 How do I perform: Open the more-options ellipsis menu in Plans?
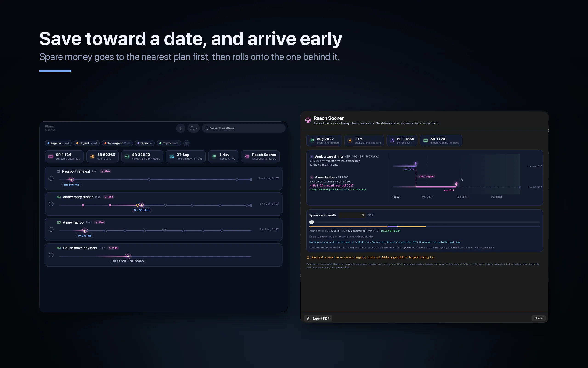pos(193,128)
